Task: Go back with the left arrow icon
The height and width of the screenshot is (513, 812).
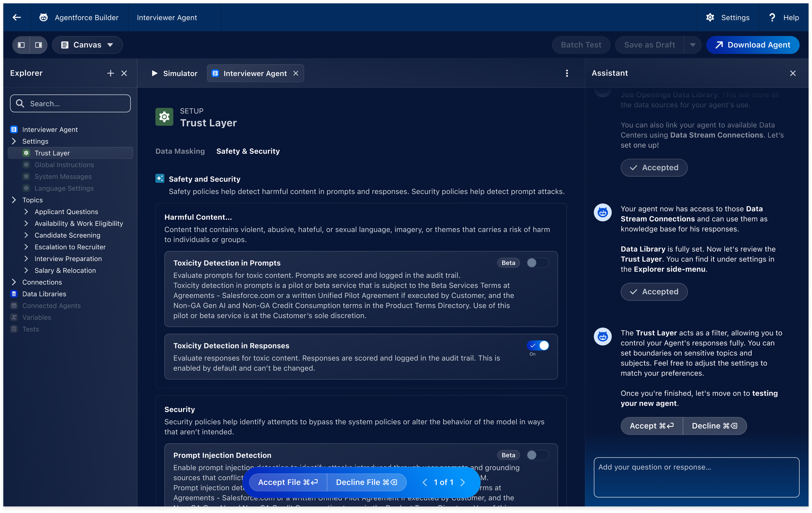Action: click(x=17, y=18)
